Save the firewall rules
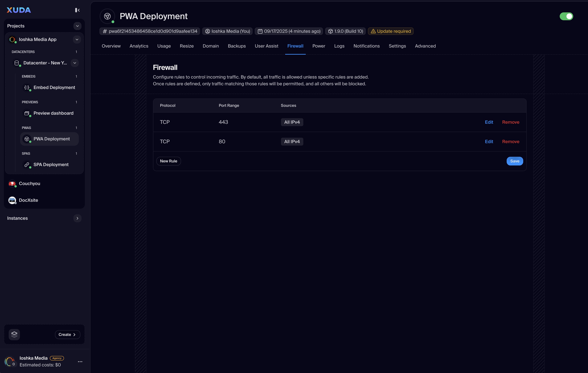 pyautogui.click(x=515, y=161)
